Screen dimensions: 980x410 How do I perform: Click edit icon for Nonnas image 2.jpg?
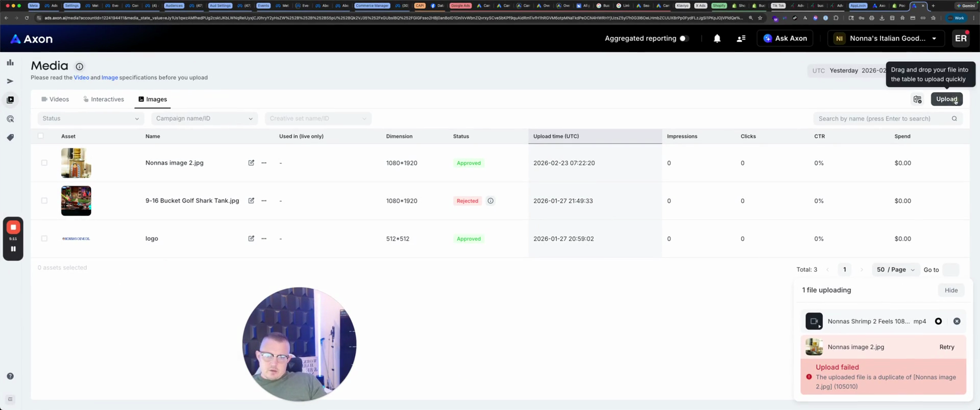[x=251, y=163]
